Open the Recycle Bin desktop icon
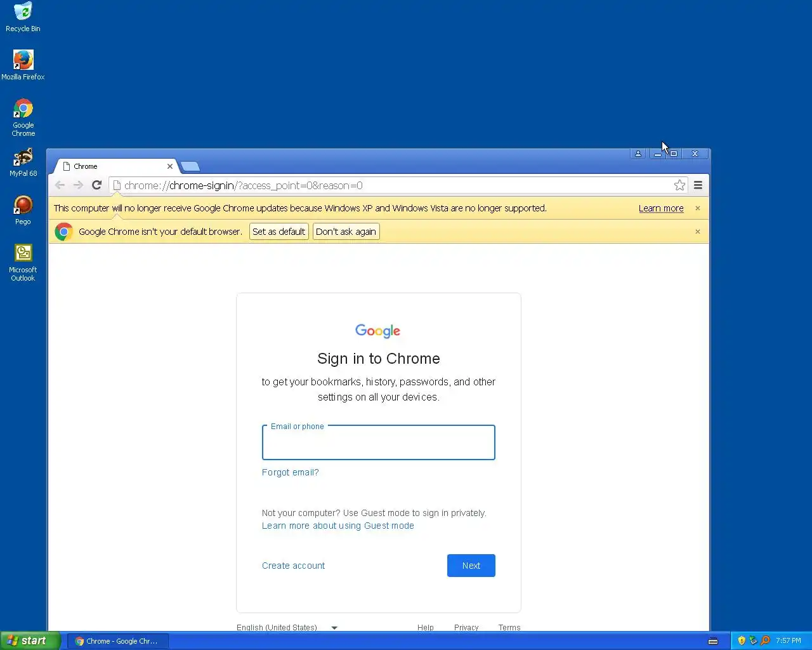Viewport: 812px width, 650px height. [23, 17]
